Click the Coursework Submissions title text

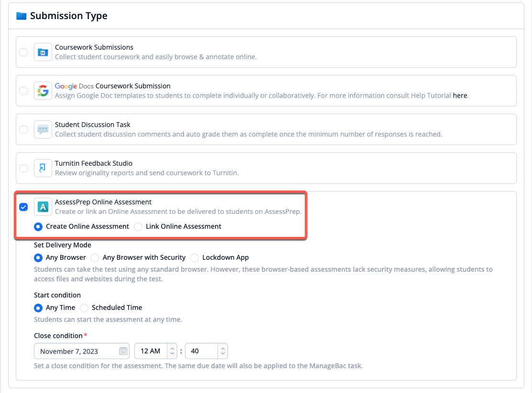tap(94, 47)
